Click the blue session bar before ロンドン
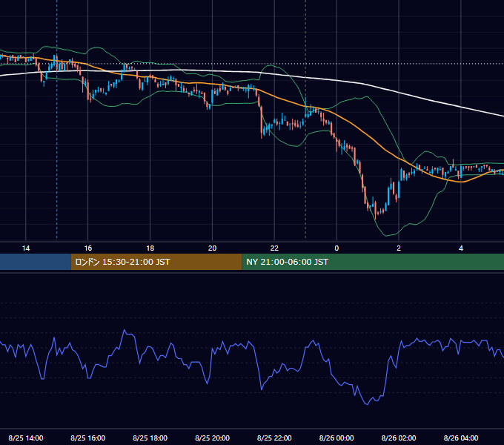Image resolution: width=504 pixels, height=445 pixels. pyautogui.click(x=36, y=262)
